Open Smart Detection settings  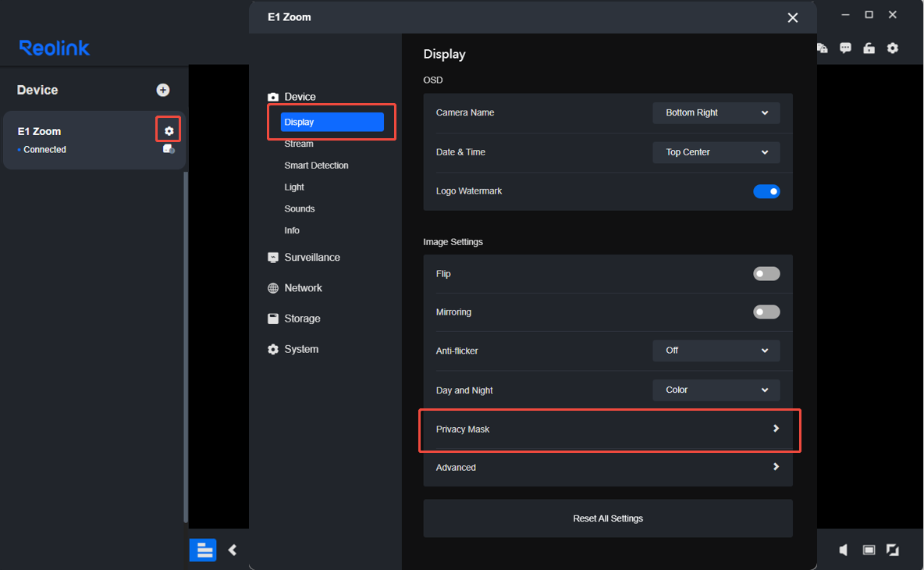pyautogui.click(x=316, y=166)
